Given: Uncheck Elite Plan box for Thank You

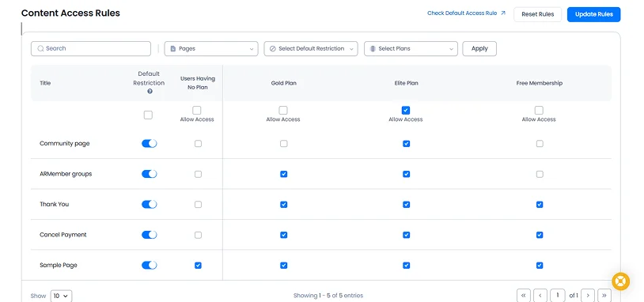Looking at the screenshot, I should pos(406,204).
